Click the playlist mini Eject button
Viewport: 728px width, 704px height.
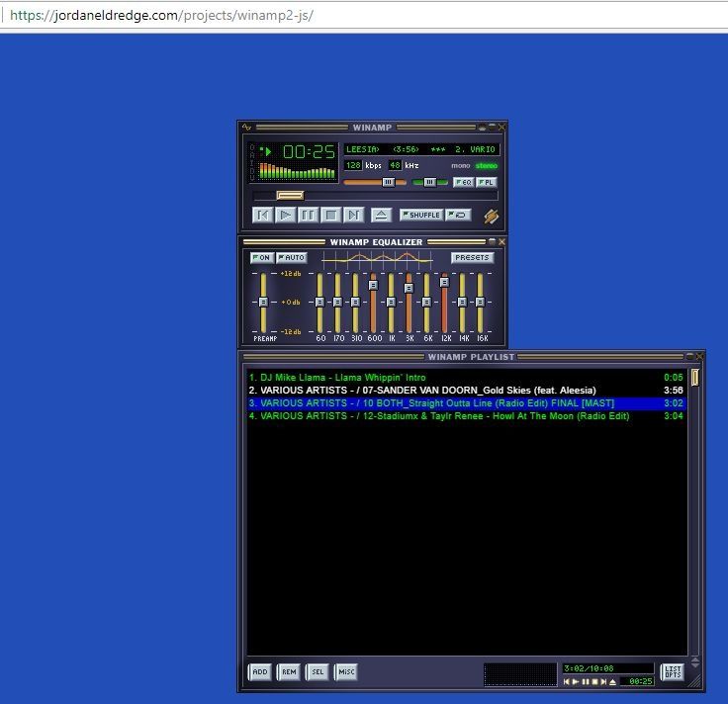coord(613,681)
